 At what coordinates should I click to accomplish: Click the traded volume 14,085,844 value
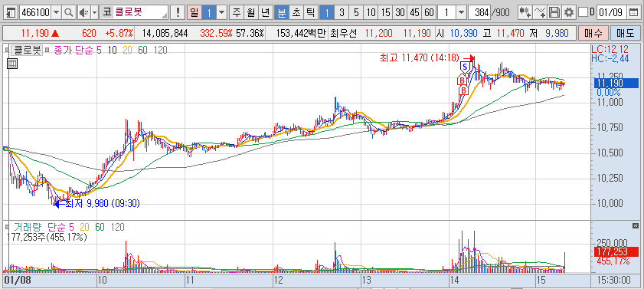165,33
